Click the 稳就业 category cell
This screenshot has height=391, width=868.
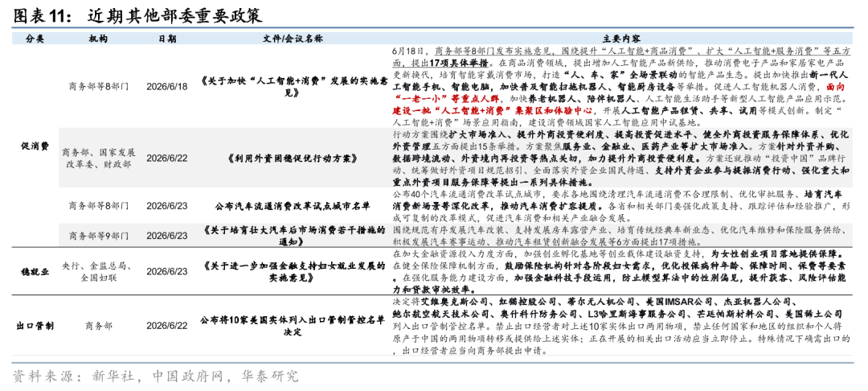pyautogui.click(x=35, y=272)
